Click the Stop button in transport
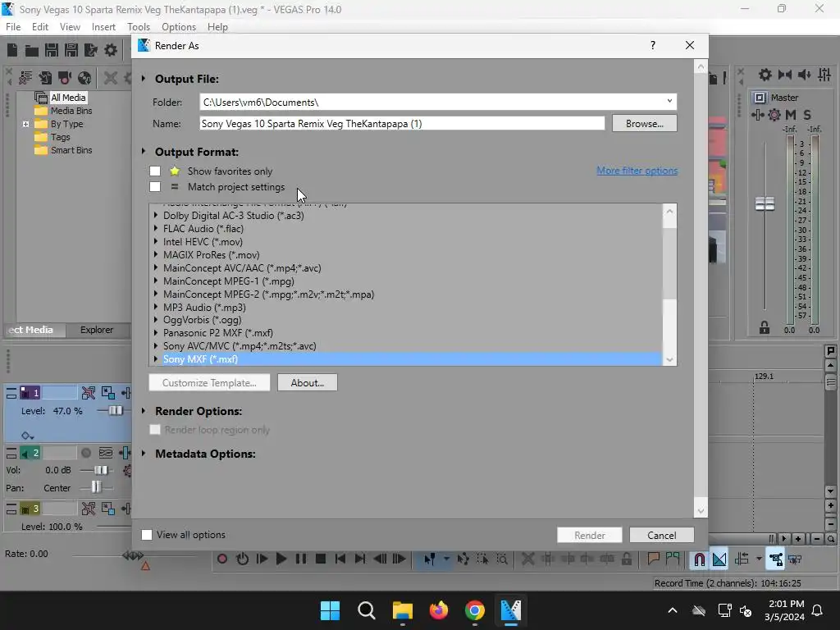This screenshot has width=840, height=630. pos(321,559)
